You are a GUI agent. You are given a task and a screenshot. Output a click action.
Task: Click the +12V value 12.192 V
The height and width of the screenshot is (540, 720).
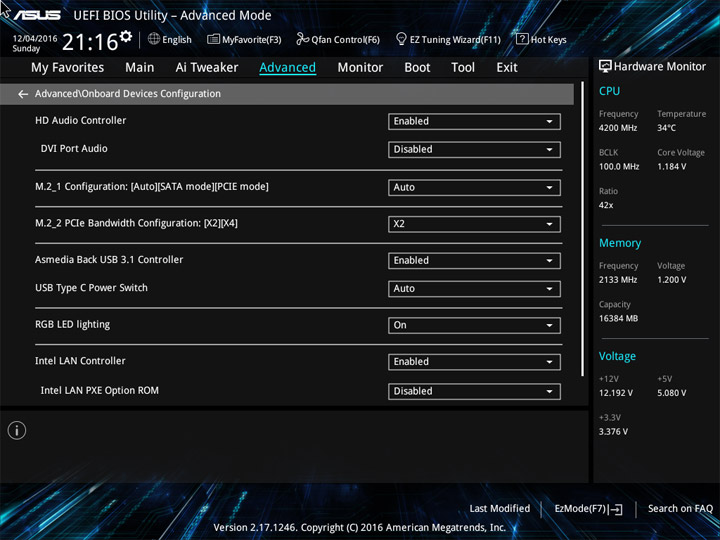coord(615,393)
